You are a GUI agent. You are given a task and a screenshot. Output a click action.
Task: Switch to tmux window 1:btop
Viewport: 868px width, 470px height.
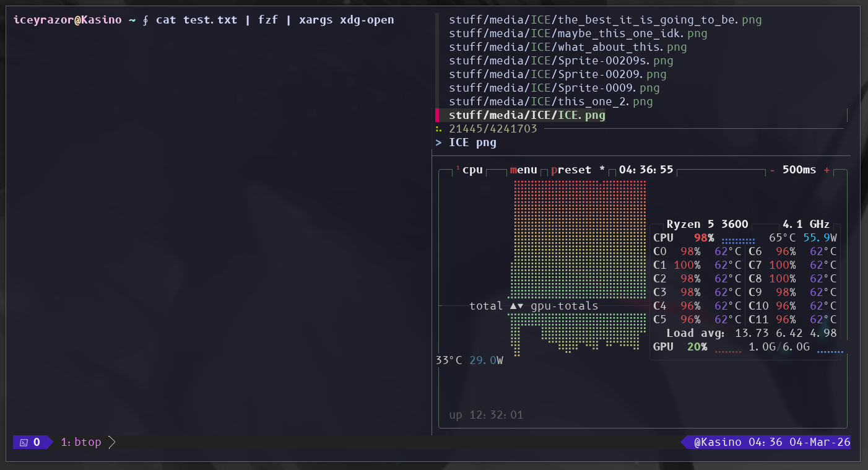[81, 442]
